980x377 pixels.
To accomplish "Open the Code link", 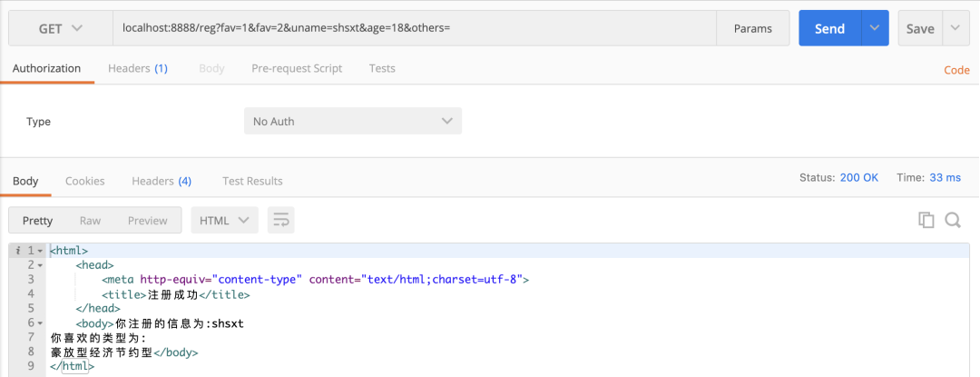I will (956, 70).
